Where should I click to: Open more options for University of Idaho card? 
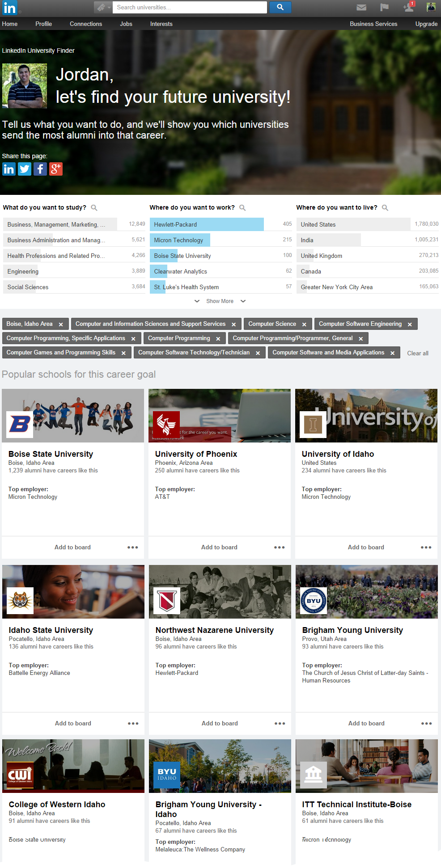coord(426,547)
